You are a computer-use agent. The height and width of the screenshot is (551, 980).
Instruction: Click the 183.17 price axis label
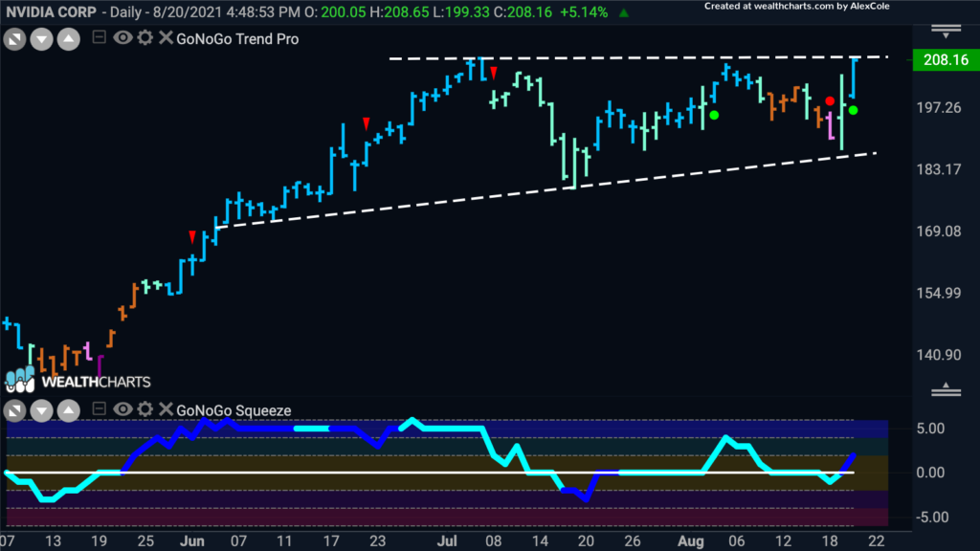939,170
